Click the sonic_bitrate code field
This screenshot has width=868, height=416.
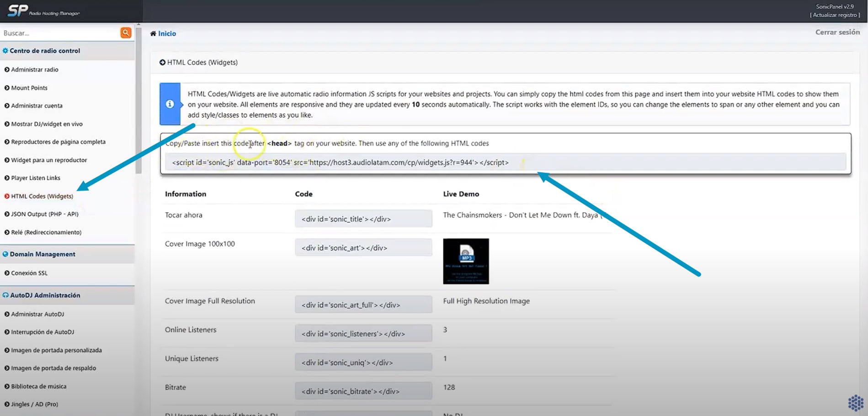click(363, 391)
